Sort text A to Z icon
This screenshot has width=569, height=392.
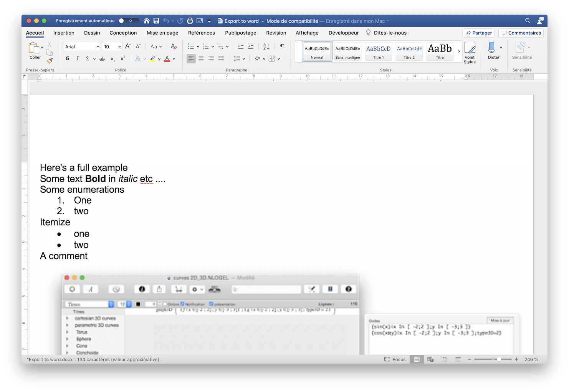click(266, 46)
